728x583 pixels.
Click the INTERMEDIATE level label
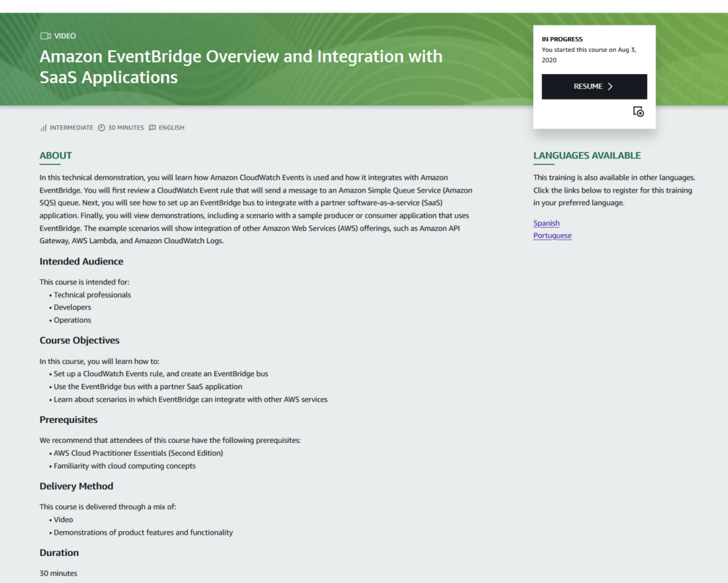tap(71, 128)
